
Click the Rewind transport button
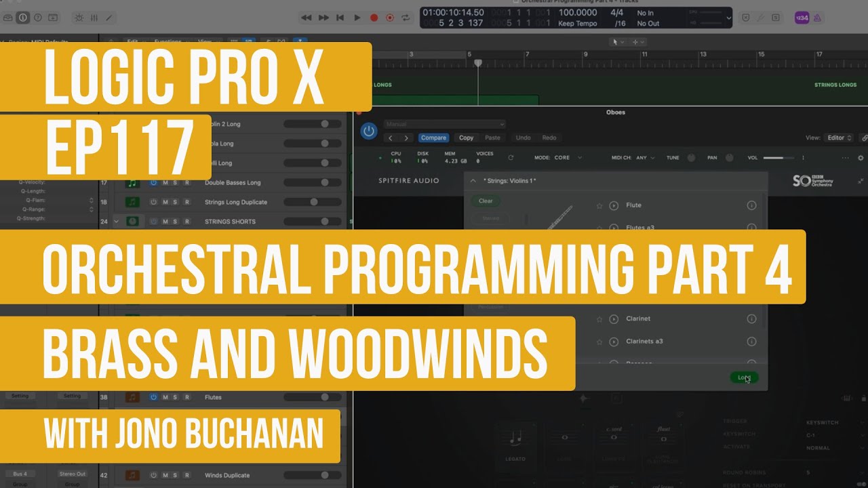click(307, 18)
